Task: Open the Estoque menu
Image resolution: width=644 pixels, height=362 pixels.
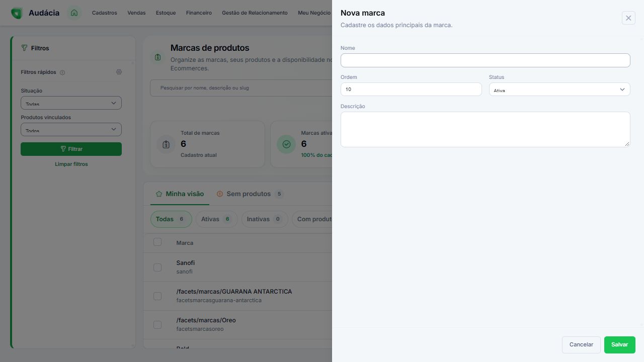Action: pos(166,13)
